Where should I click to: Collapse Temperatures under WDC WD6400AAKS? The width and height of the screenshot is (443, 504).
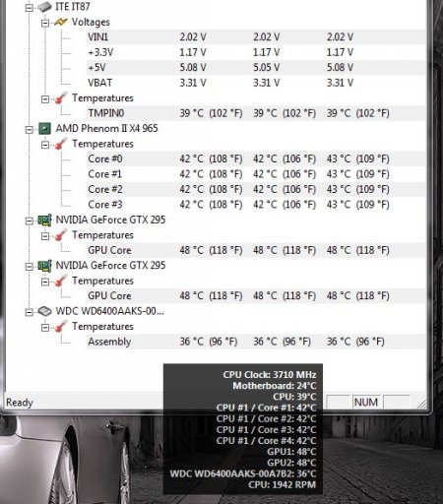(45, 328)
